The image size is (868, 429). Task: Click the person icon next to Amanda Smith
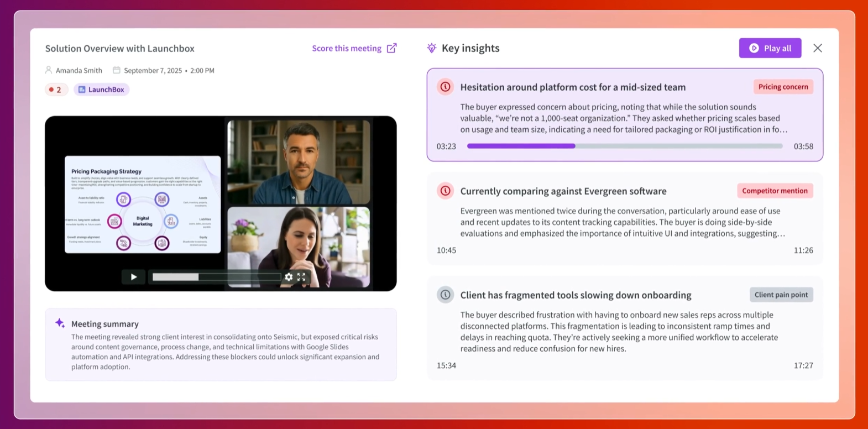pyautogui.click(x=49, y=70)
